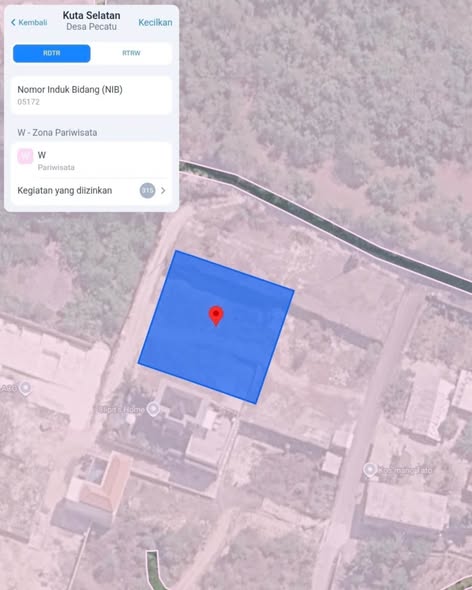Viewport: 472px width, 590px height.
Task: Tap the place marker near bottom-right road
Action: (x=370, y=470)
